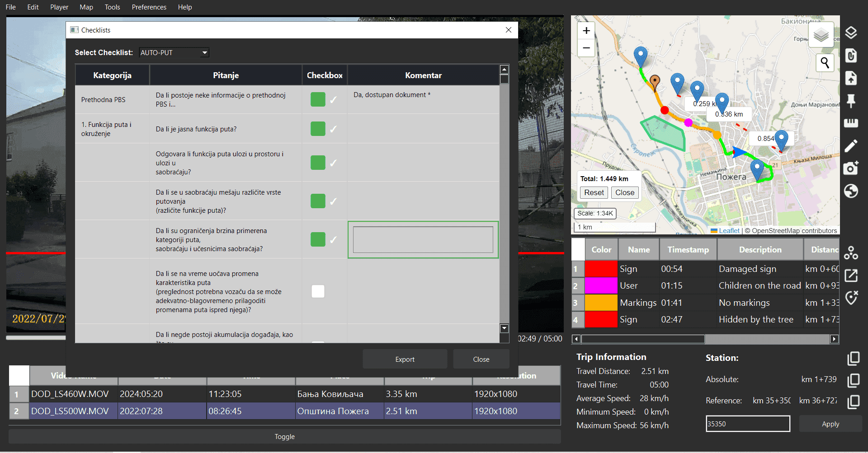Viewport: 868px width, 453px height.
Task: Click the horizontal scrollbar right arrow
Action: click(834, 339)
